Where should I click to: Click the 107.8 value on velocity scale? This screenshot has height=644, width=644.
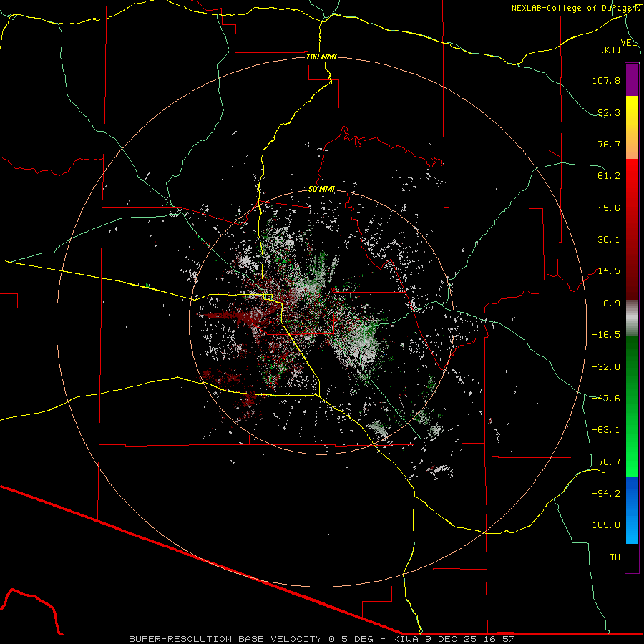pos(606,80)
